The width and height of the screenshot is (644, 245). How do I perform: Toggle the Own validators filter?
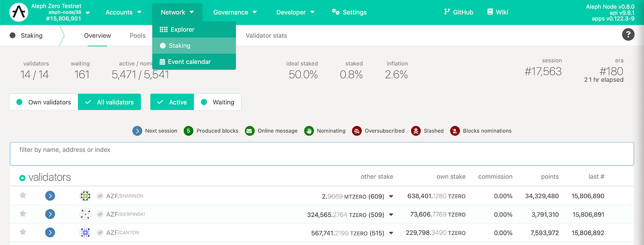point(44,102)
